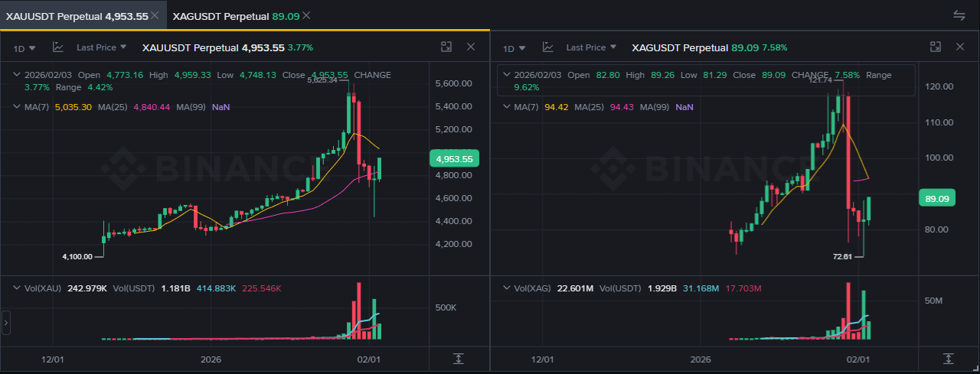Click the Vol(XAG) 22.601M value
This screenshot has width=980, height=374.
coord(574,288)
